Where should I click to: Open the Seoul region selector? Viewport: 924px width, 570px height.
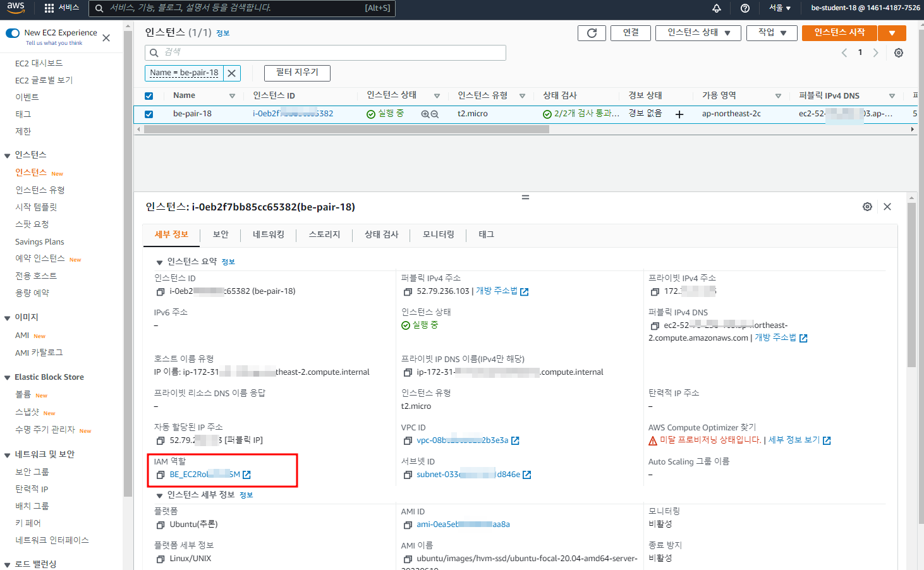click(780, 8)
